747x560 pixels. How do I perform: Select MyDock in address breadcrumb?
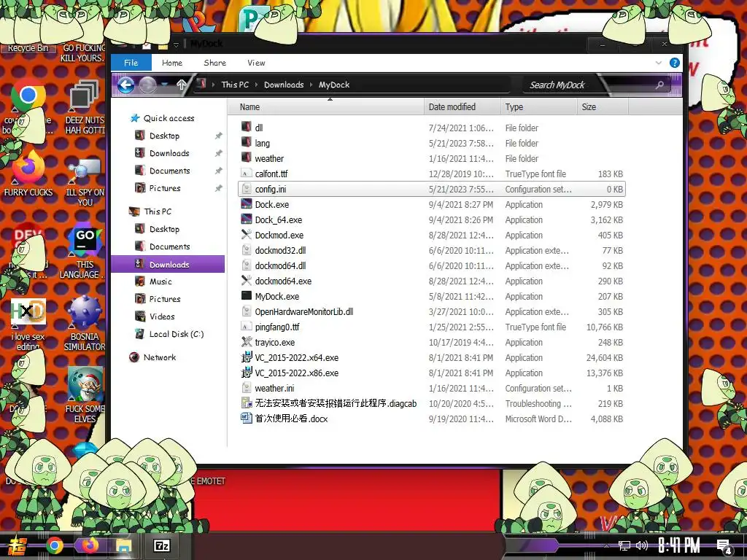tap(334, 85)
